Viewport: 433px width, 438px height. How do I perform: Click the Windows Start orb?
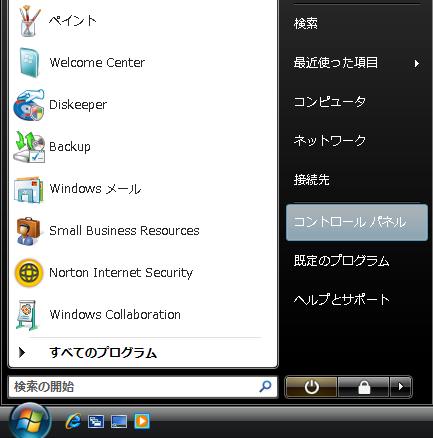(x=30, y=421)
